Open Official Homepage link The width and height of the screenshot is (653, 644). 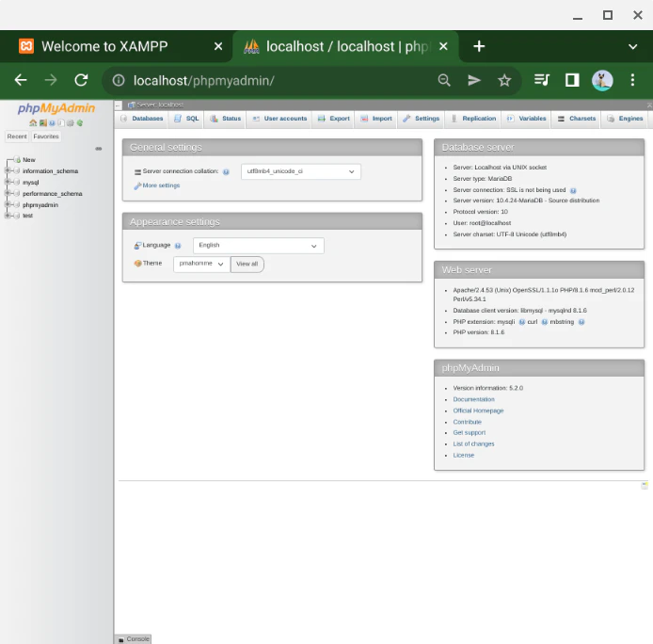point(478,411)
